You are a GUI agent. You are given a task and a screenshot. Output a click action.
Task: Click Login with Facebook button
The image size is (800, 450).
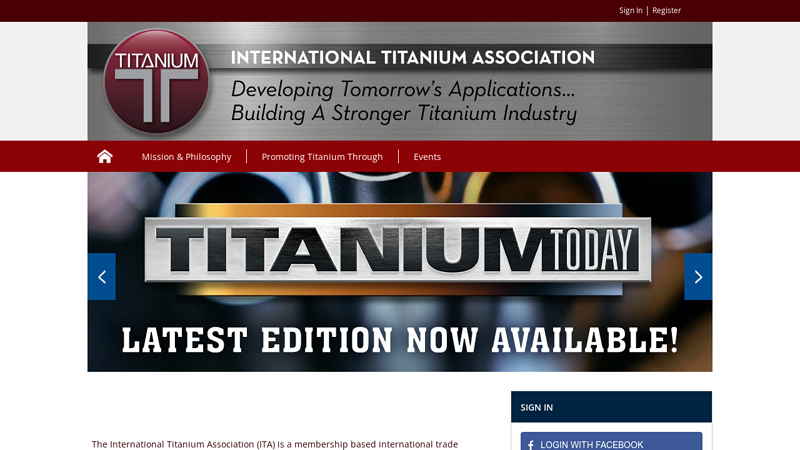point(611,442)
